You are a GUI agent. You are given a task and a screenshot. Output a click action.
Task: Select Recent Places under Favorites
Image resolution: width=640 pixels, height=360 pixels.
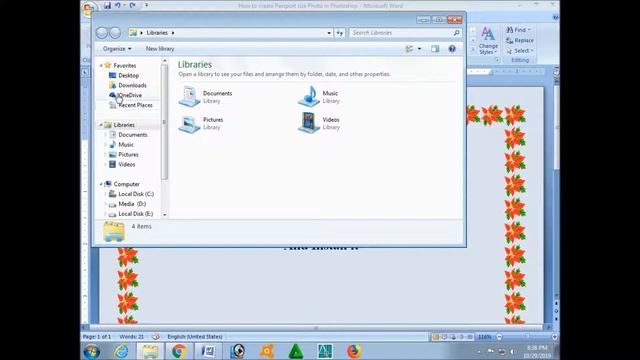point(131,105)
